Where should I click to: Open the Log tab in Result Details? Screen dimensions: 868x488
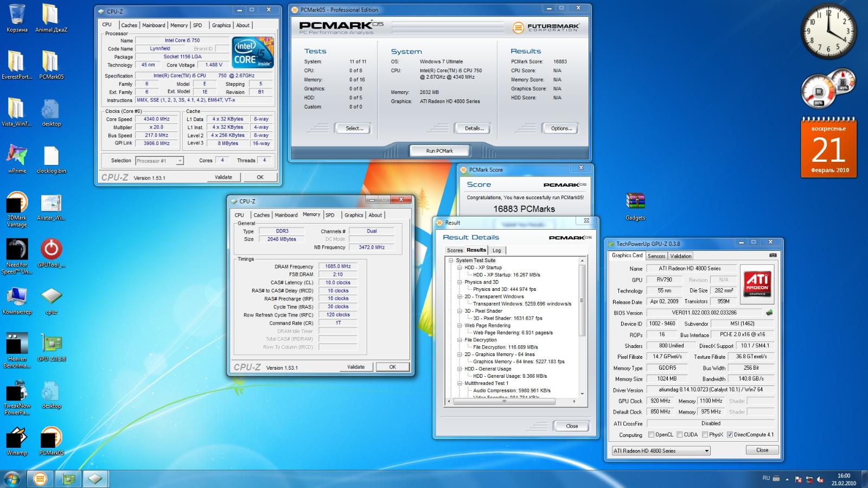point(496,250)
